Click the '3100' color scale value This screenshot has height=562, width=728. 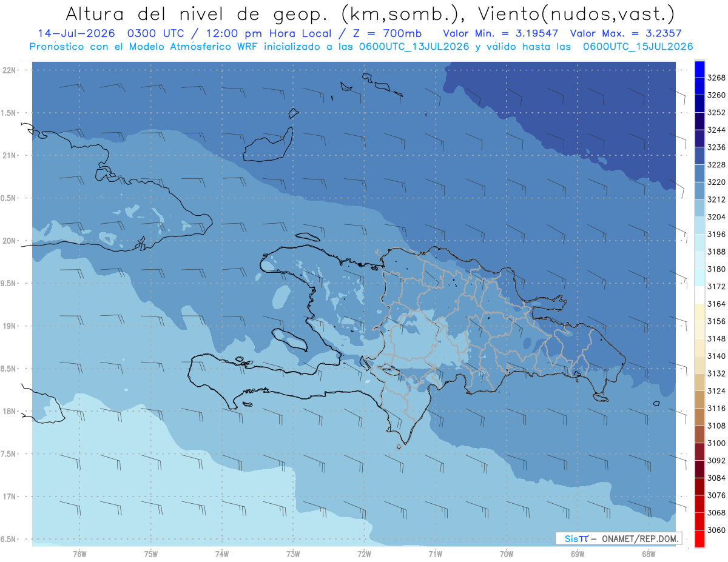716,443
